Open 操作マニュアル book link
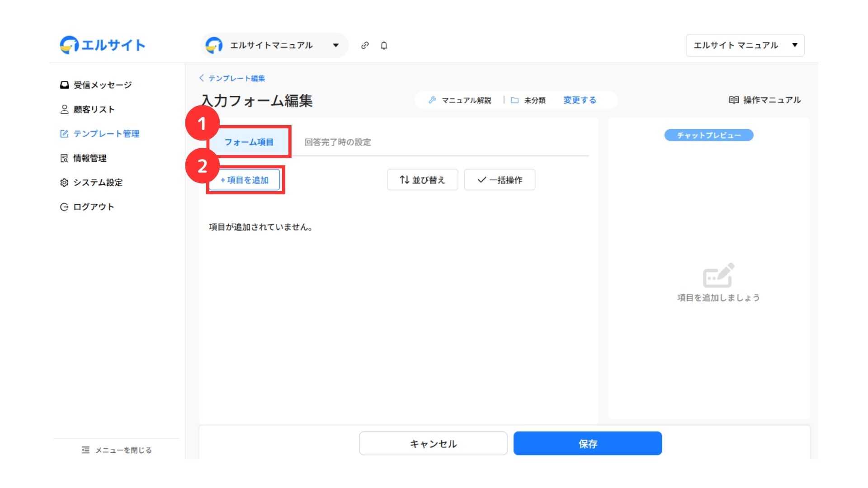 tap(765, 100)
